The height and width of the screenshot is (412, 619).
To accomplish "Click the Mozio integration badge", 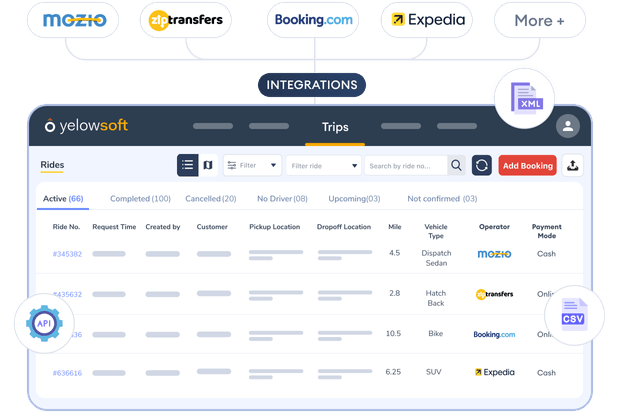I will click(x=73, y=20).
